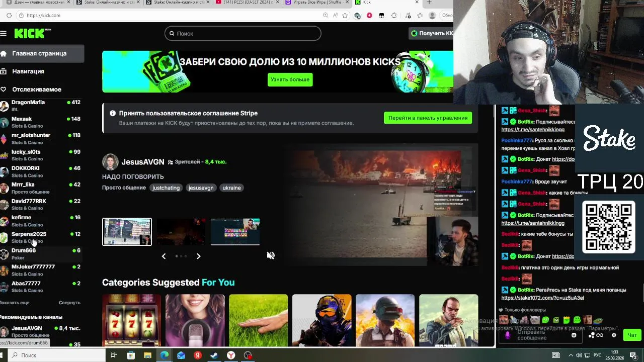
Task: Select Drum666 channel in sidebar
Action: tap(40, 254)
